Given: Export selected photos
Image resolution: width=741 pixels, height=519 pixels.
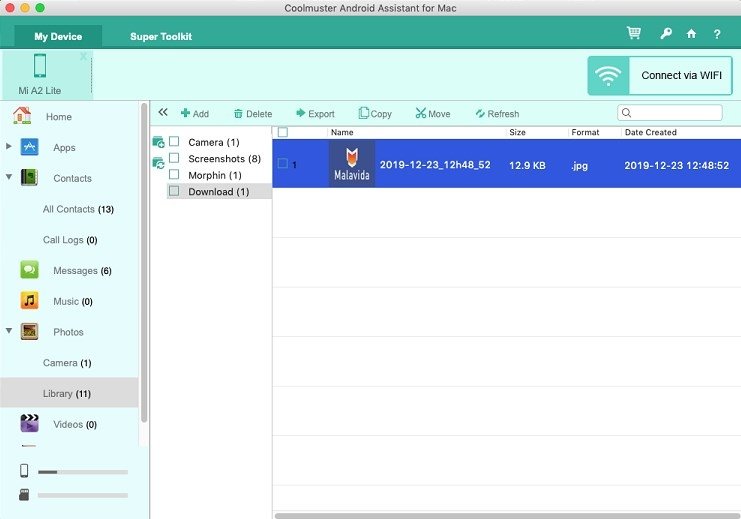Looking at the screenshot, I should 315,113.
